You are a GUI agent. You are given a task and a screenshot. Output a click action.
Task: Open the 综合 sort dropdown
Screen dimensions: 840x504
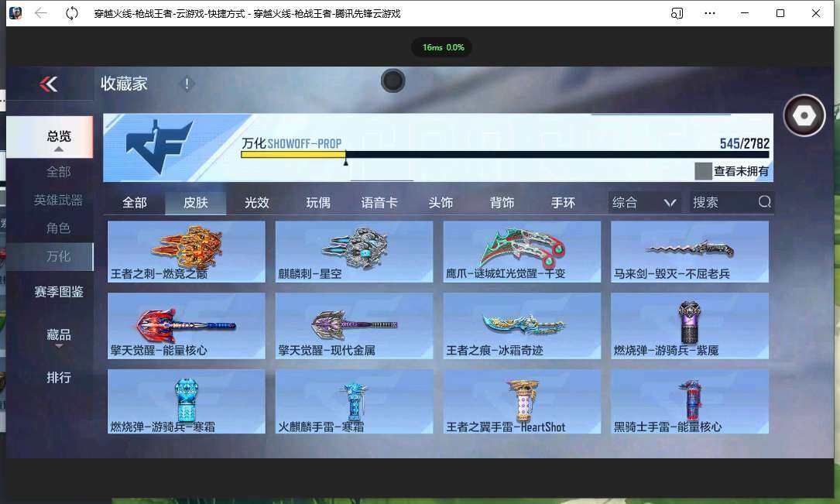click(x=644, y=203)
